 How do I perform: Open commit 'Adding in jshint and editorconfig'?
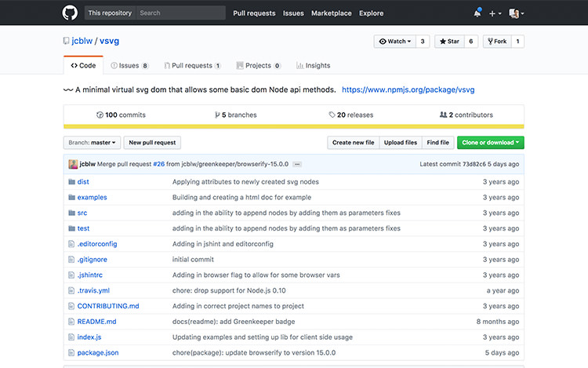[x=223, y=244]
